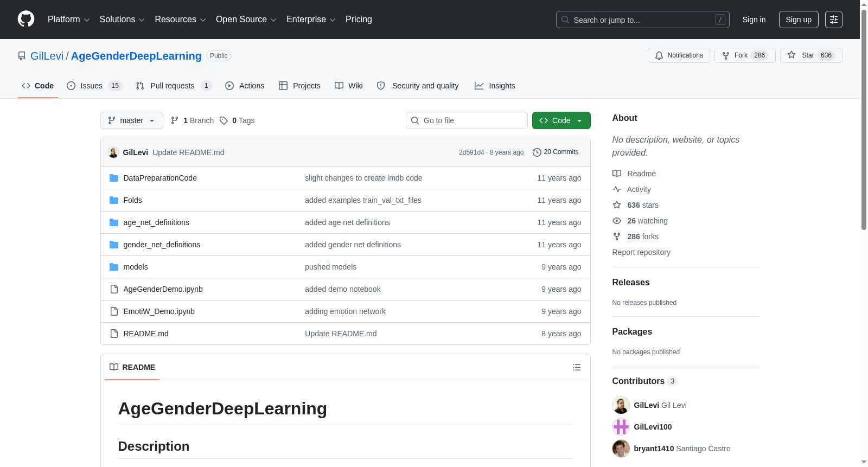
Task: Click the 1 Branch link
Action: 193,120
